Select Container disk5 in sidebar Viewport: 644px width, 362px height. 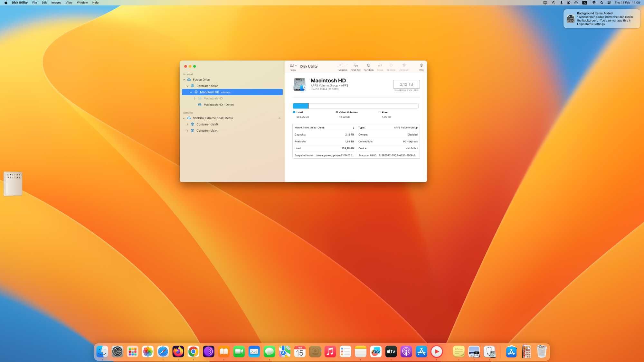pyautogui.click(x=232, y=125)
